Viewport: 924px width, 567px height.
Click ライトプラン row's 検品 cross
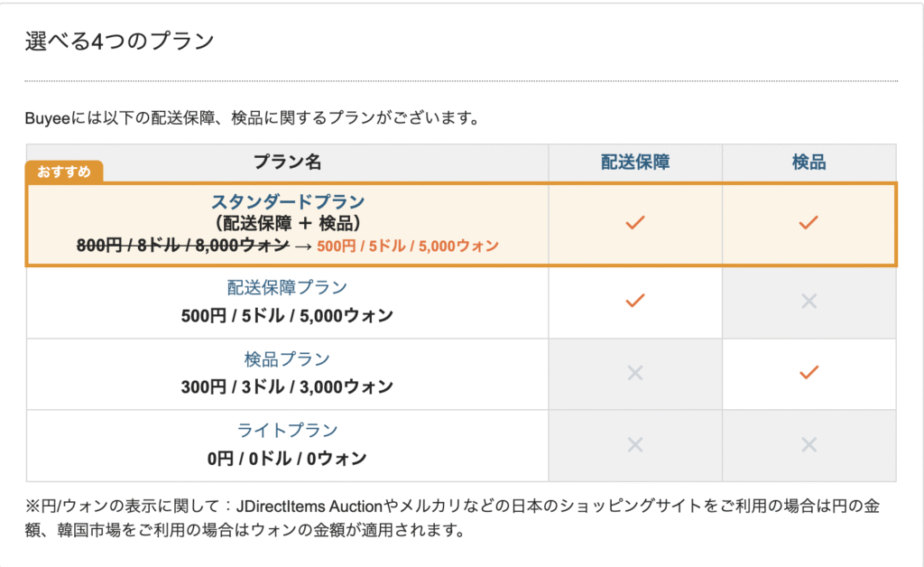pos(809,444)
